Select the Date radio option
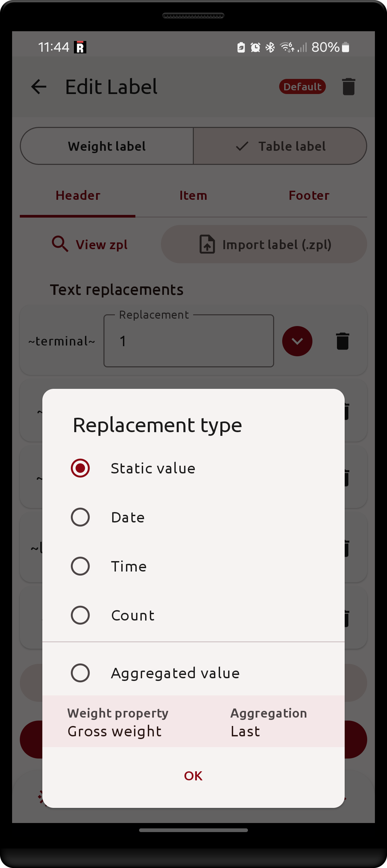The width and height of the screenshot is (387, 868). coord(80,517)
